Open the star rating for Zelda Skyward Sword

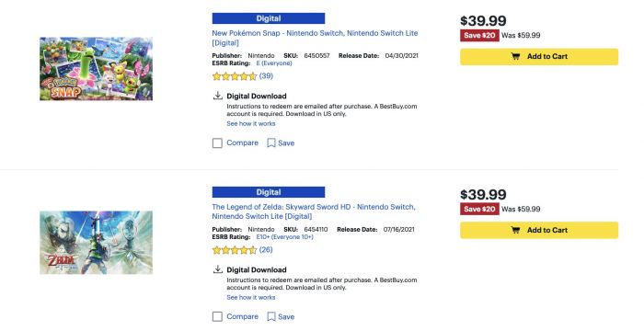tap(235, 250)
